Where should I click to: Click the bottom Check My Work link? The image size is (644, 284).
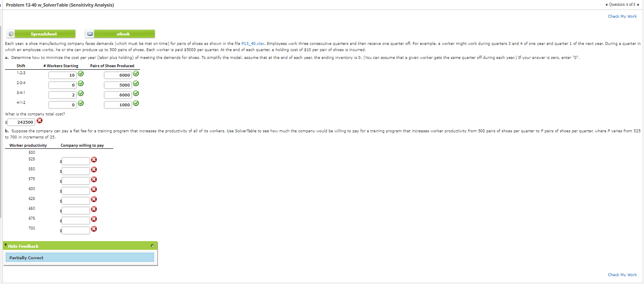point(622,275)
